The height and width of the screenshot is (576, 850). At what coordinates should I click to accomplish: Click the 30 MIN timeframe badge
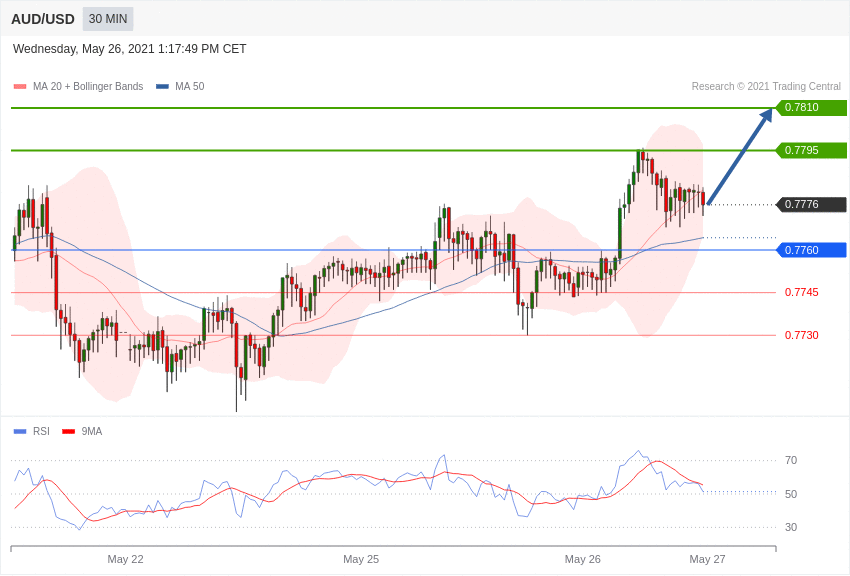tap(108, 19)
